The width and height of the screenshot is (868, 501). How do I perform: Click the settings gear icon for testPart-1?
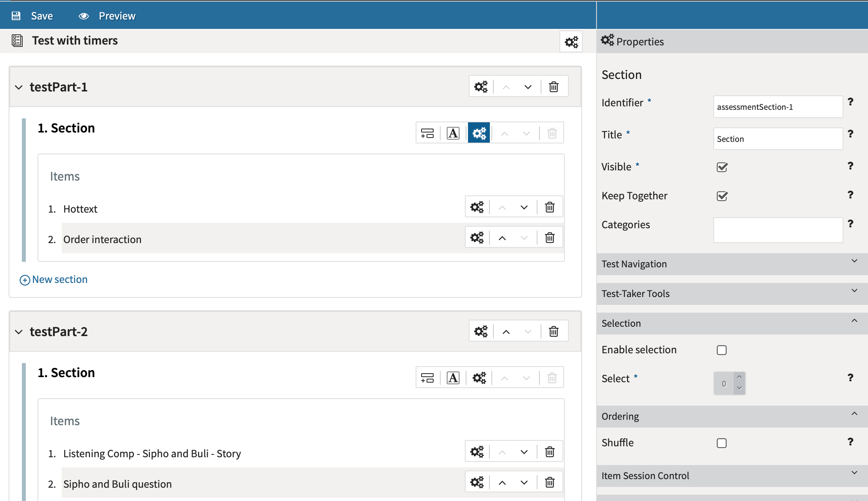(481, 87)
